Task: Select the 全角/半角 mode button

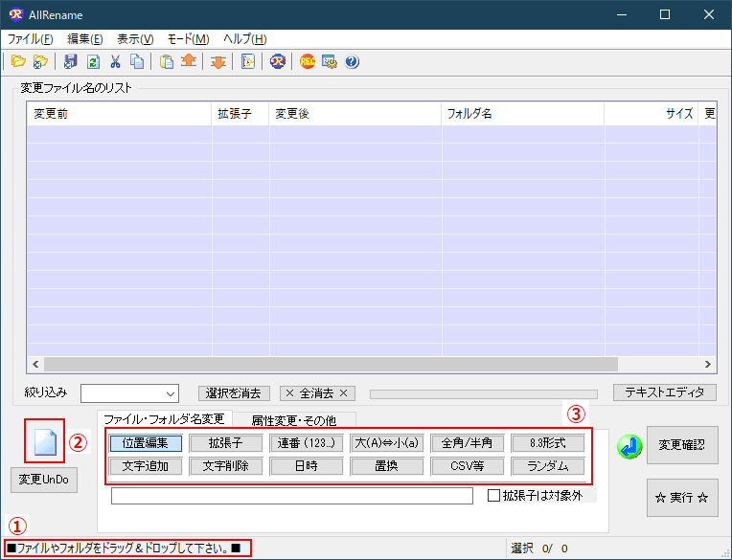Action: coord(468,443)
